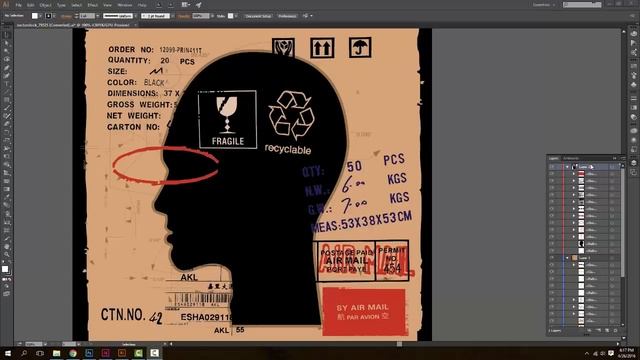Expand the red ellipse thumbnail sublayer
640x360 pixels.
(x=573, y=174)
